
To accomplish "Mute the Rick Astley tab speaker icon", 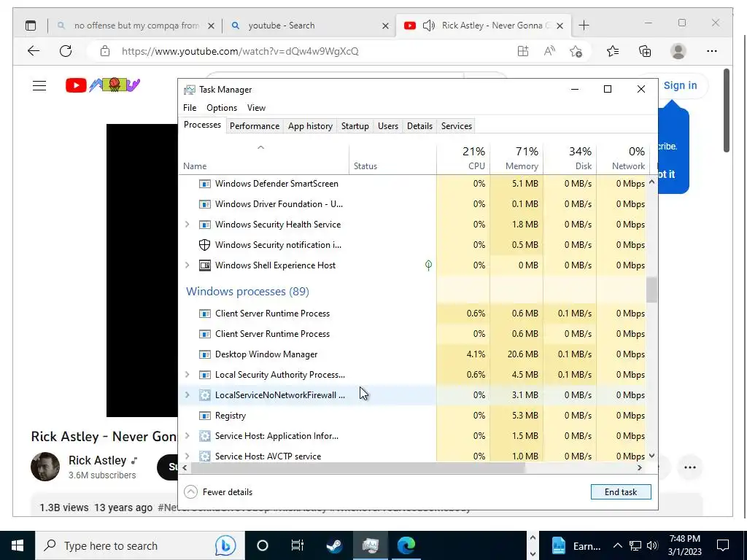I will 429,26.
